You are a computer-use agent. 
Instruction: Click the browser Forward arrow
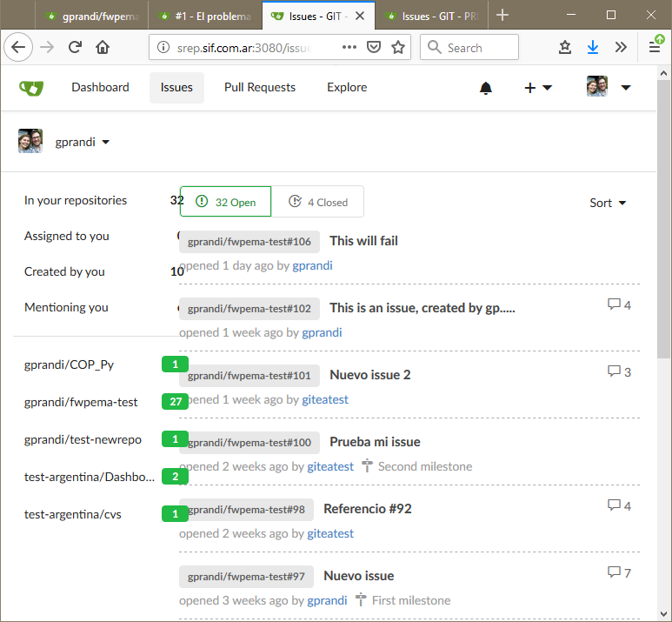[47, 47]
